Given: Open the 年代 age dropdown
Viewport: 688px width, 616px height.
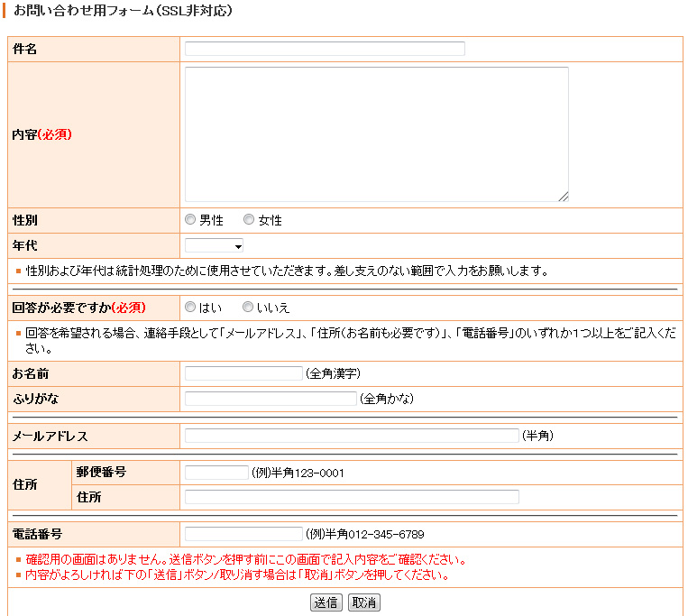Looking at the screenshot, I should tap(214, 245).
